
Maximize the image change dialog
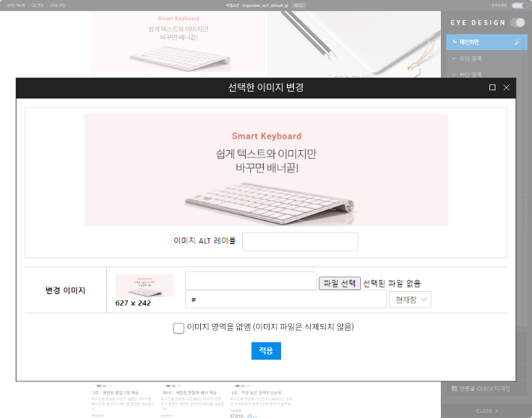[x=492, y=87]
